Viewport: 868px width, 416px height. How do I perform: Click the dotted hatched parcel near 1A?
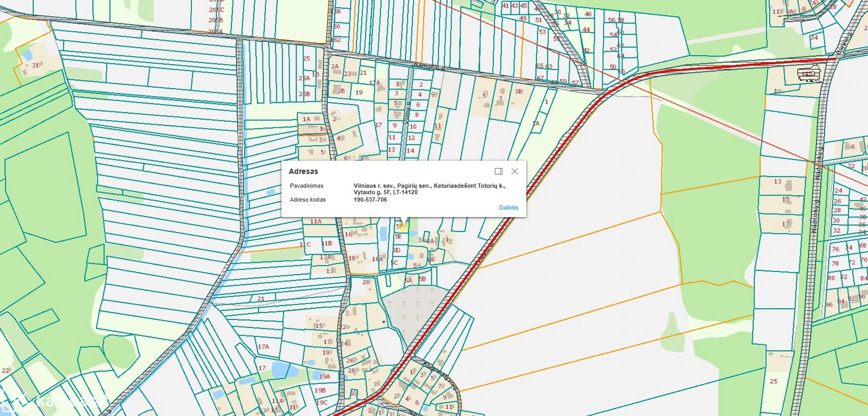[311, 130]
